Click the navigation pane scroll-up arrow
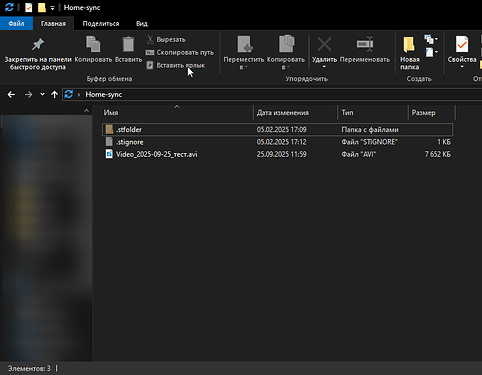 point(86,111)
